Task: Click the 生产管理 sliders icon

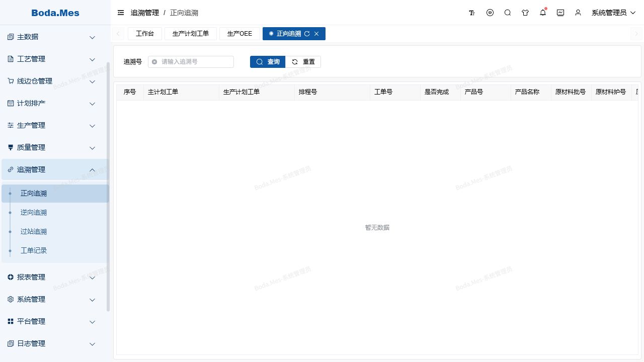Action: [x=11, y=126]
